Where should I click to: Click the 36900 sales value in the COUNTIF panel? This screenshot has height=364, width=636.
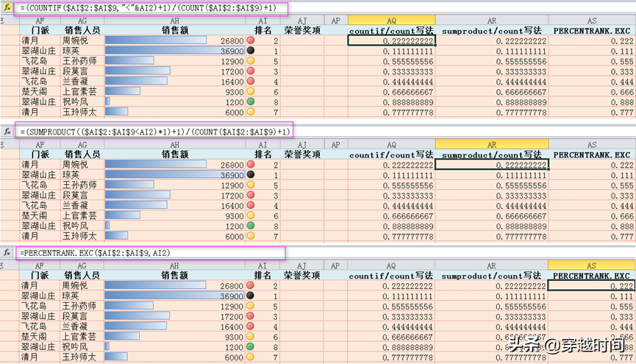click(232, 51)
